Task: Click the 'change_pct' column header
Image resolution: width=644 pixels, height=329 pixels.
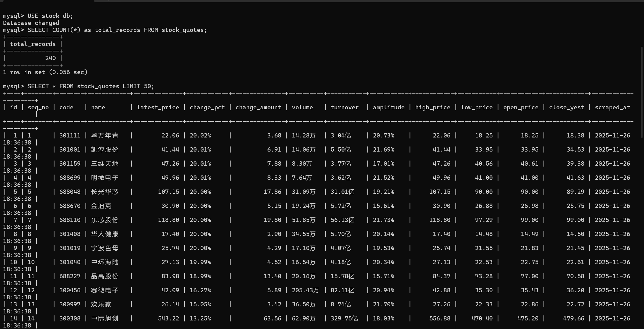Action: pyautogui.click(x=207, y=107)
